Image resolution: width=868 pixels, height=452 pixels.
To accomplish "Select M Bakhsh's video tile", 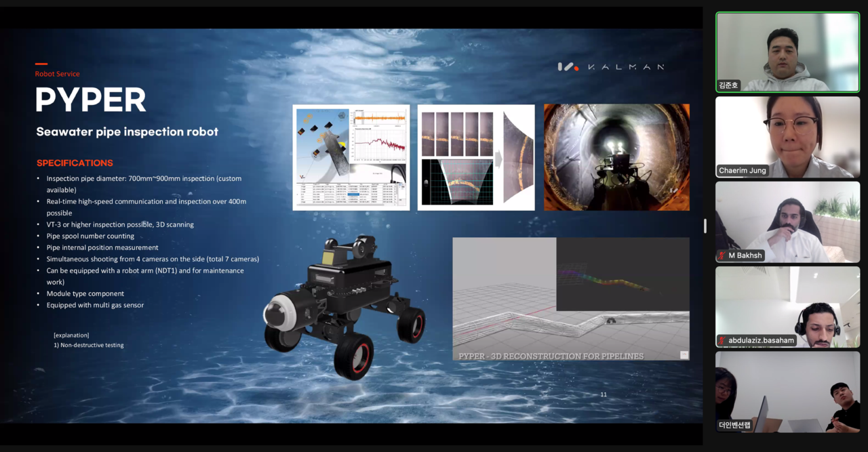I will (787, 222).
